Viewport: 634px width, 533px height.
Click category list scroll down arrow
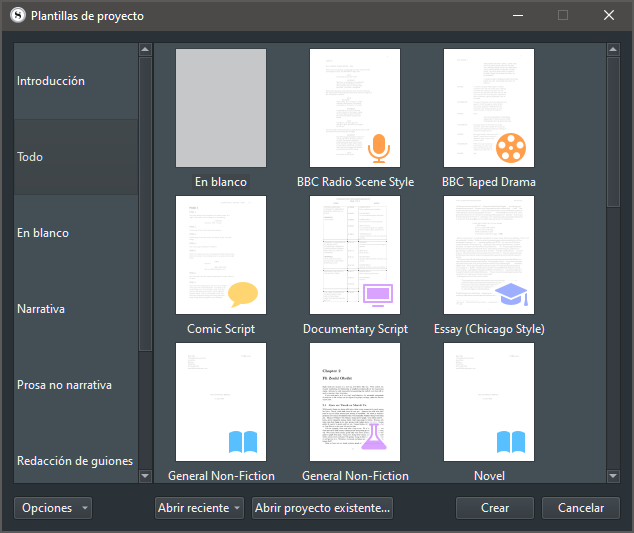click(145, 476)
